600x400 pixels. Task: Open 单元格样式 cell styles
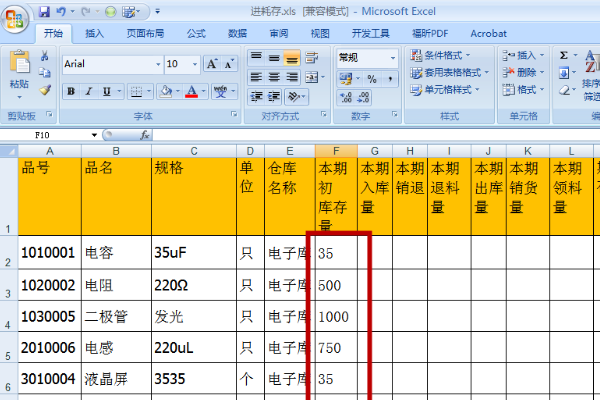(x=445, y=90)
